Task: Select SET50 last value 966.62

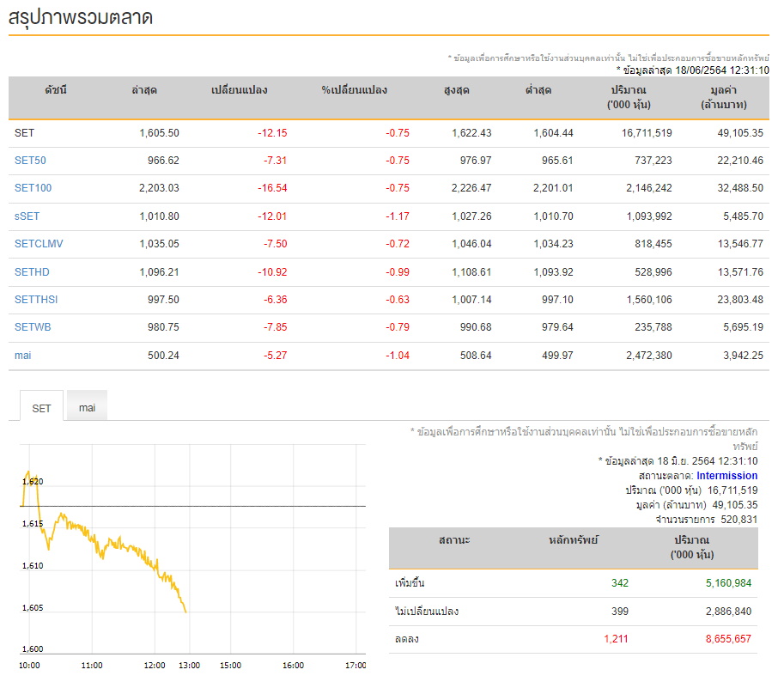Action: [163, 161]
